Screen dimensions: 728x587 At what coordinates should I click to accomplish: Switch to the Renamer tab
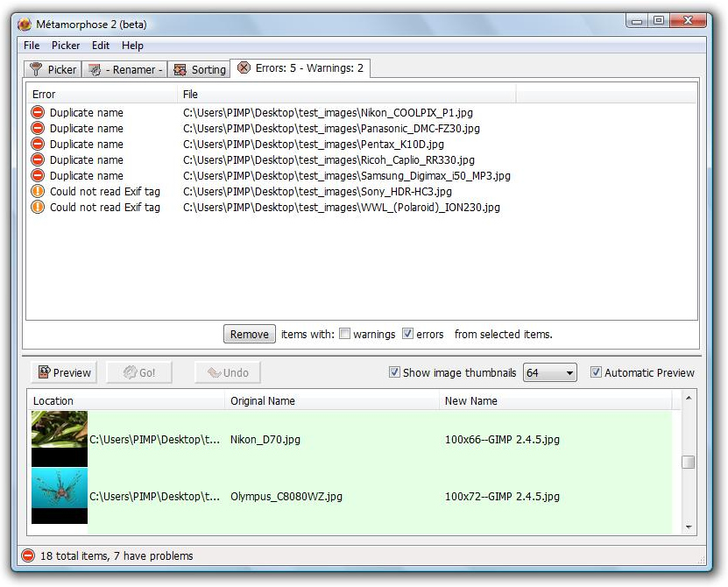click(125, 69)
